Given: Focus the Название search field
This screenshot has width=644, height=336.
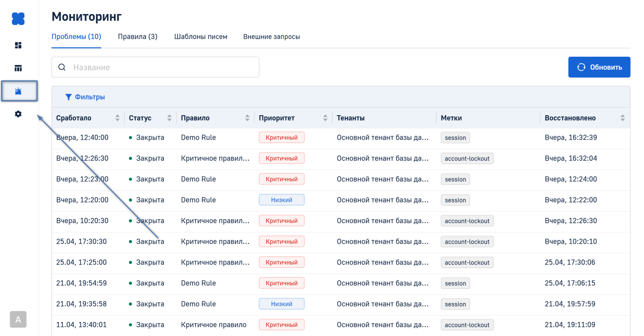Looking at the screenshot, I should [x=163, y=67].
